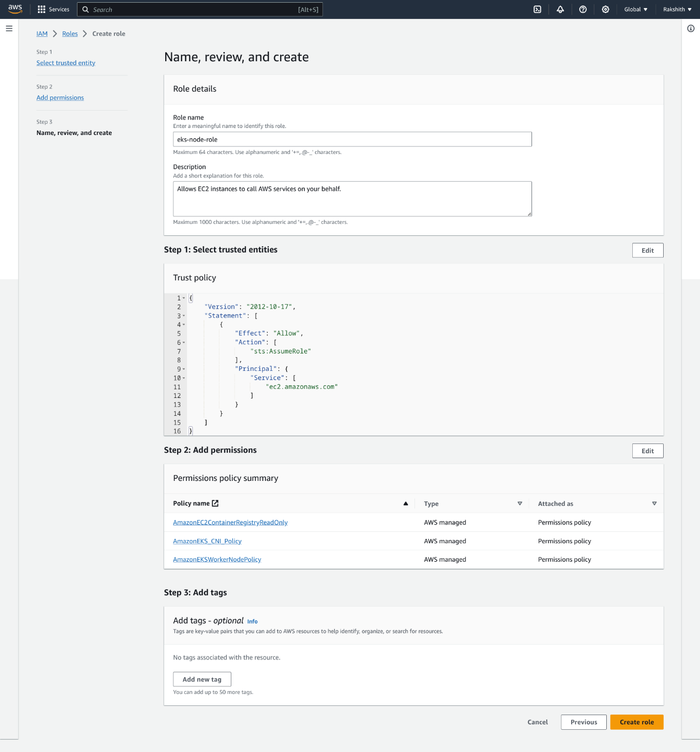Click the AWS managed type for AmazonEC2ContainerRegistryReadOnly
The image size is (700, 752).
pyautogui.click(x=445, y=523)
